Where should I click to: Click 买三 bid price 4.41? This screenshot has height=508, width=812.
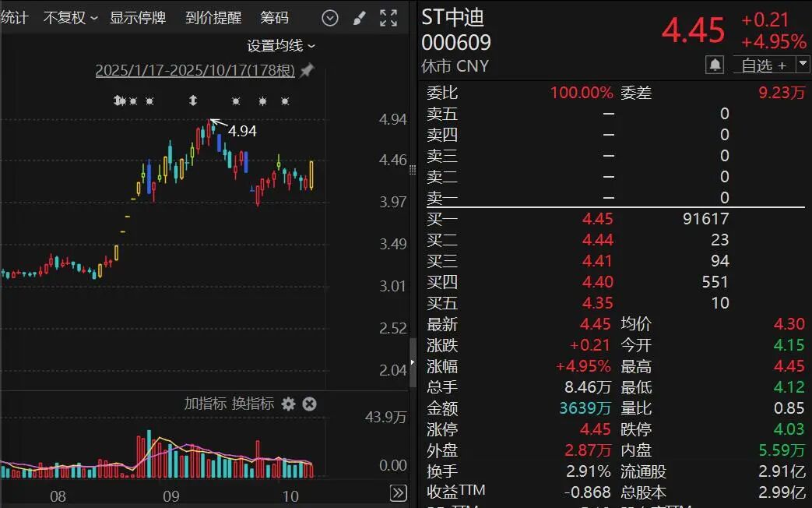coord(598,261)
